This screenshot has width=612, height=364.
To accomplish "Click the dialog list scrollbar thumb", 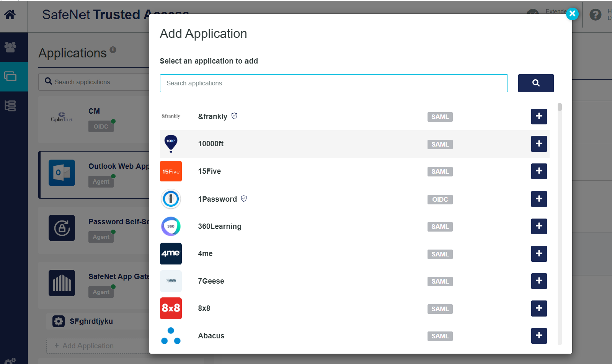I will [x=560, y=107].
